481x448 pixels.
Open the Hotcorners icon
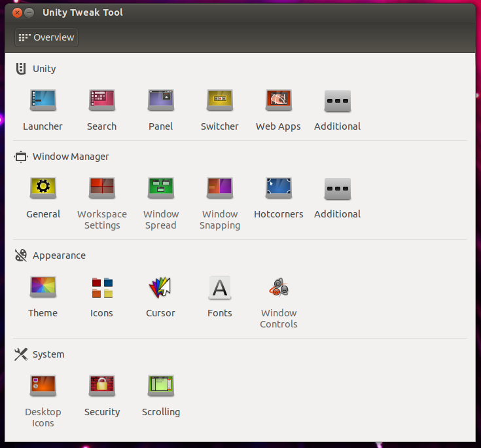(x=279, y=187)
